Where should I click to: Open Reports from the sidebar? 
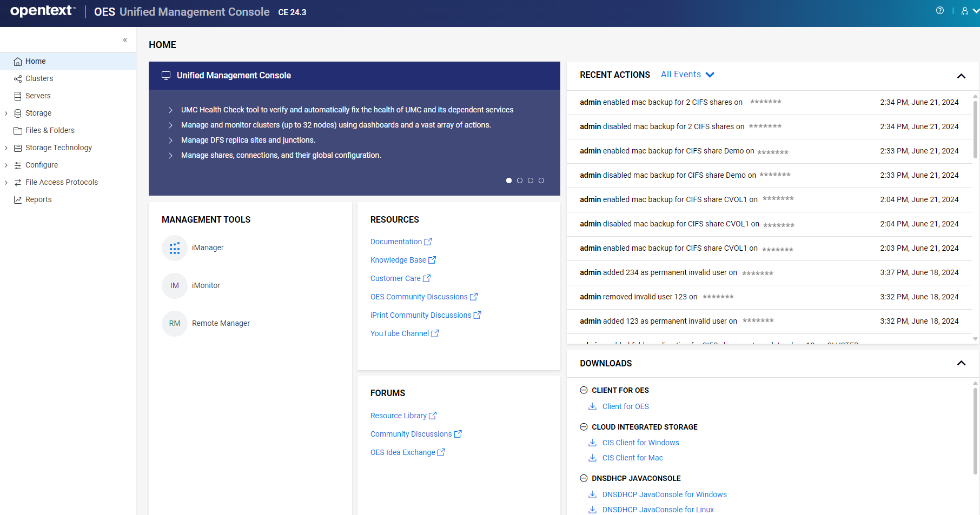pyautogui.click(x=38, y=199)
